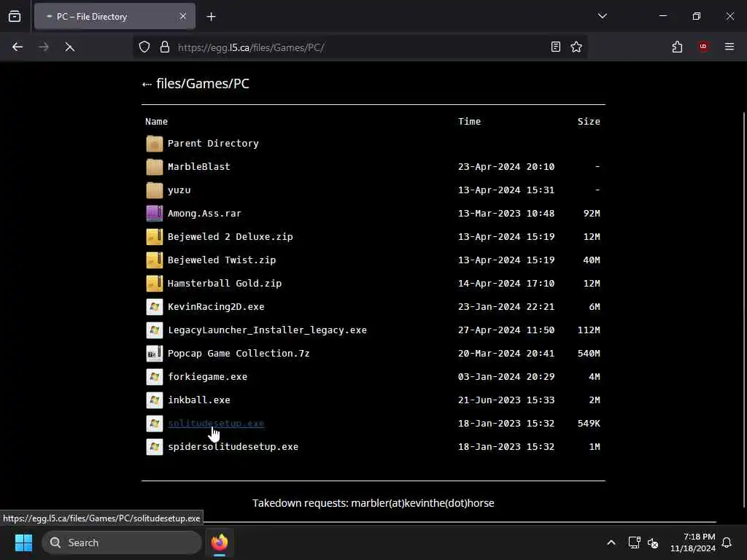The width and height of the screenshot is (747, 560).
Task: Download LegacyLauncher_Installer_legacy.exe link
Action: [267, 330]
